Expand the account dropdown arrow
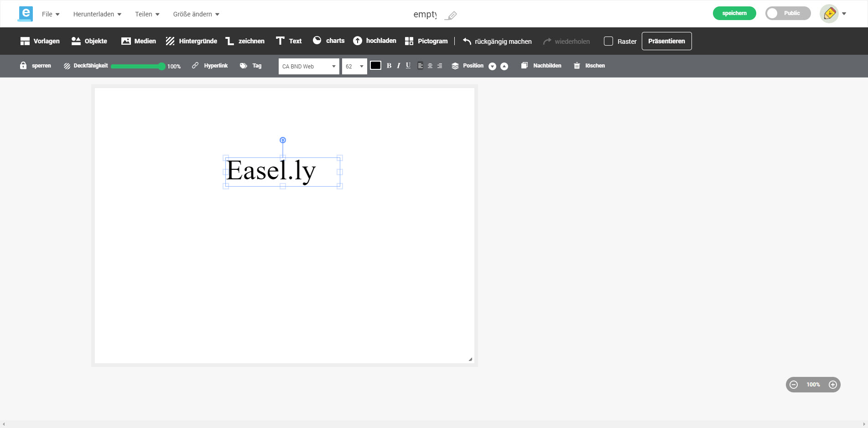This screenshot has height=428, width=868. 844,14
